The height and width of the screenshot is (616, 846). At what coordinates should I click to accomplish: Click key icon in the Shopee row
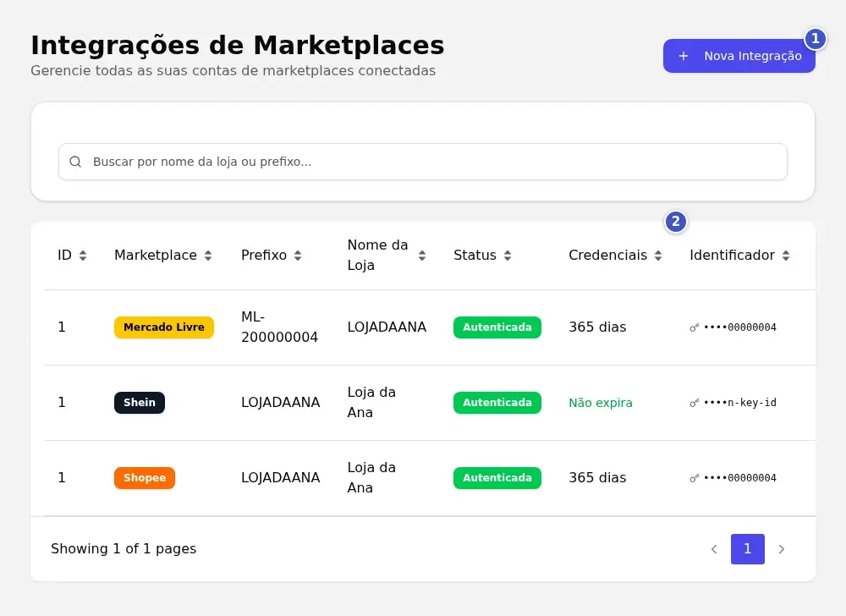click(695, 478)
